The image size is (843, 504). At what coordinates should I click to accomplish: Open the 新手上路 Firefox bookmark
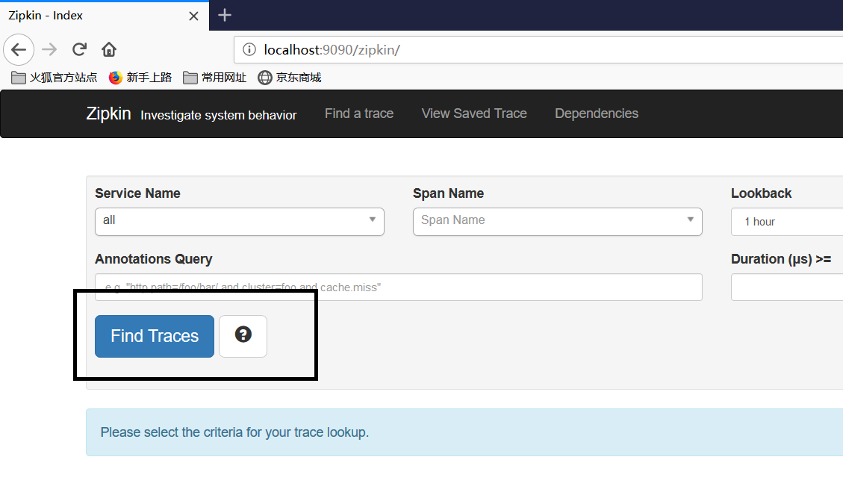[x=140, y=78]
